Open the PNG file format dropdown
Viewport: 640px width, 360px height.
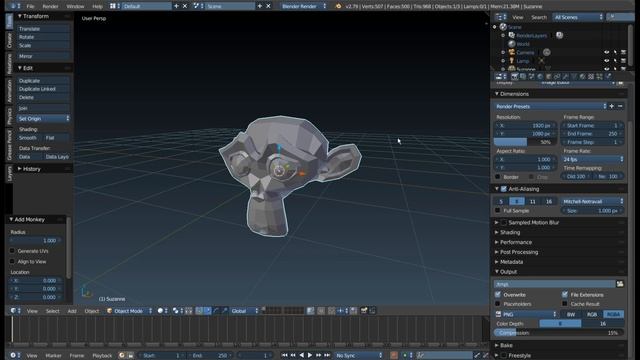526,314
